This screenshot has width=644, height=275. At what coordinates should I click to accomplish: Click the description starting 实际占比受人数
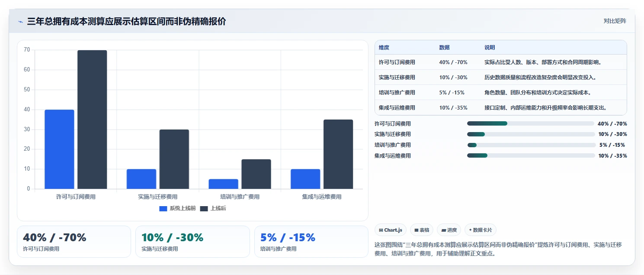(x=543, y=62)
